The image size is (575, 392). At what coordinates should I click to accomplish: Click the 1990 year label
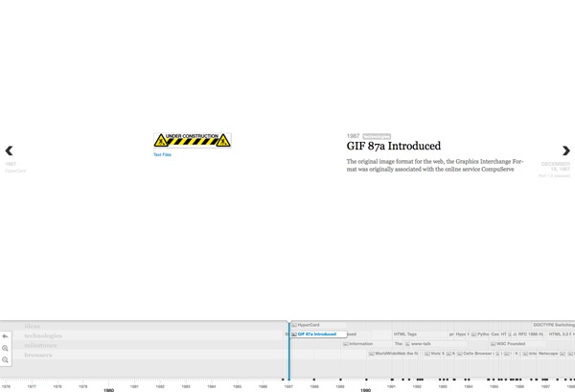[365, 390]
